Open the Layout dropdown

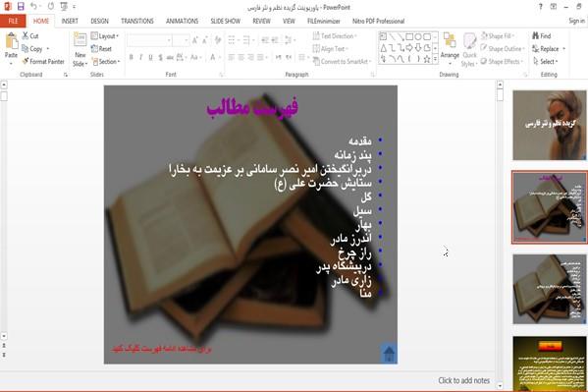tap(105, 35)
